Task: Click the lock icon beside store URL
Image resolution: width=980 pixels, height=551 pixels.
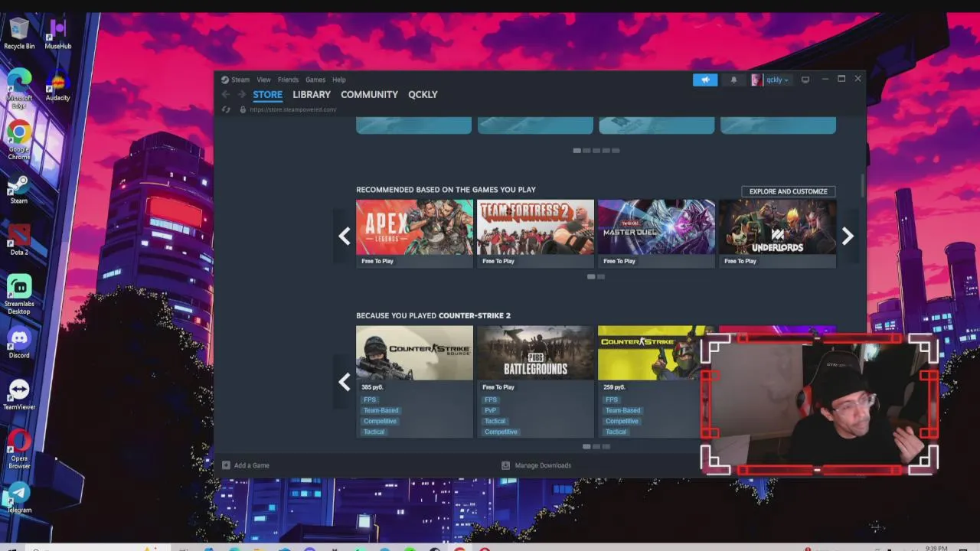Action: click(x=243, y=109)
